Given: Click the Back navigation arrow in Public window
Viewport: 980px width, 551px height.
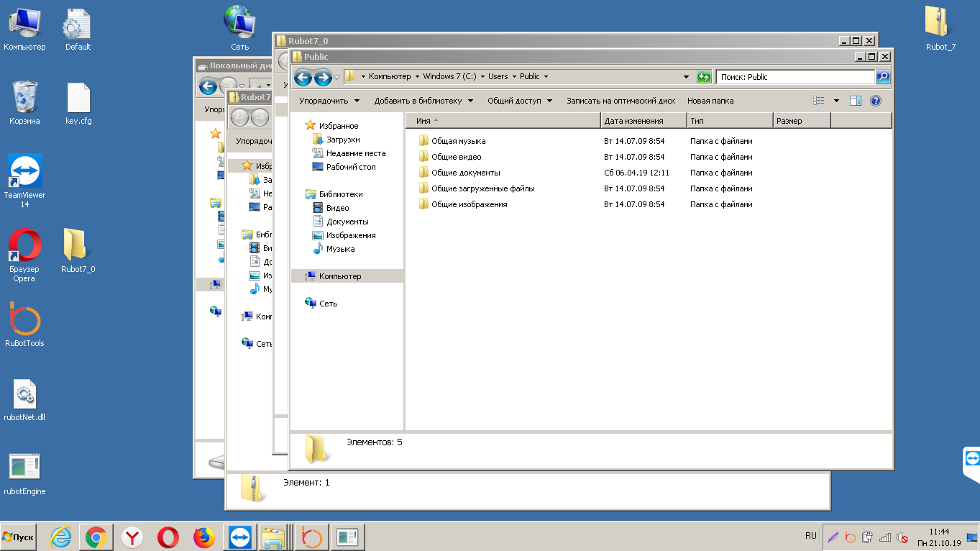Looking at the screenshot, I should click(x=303, y=77).
